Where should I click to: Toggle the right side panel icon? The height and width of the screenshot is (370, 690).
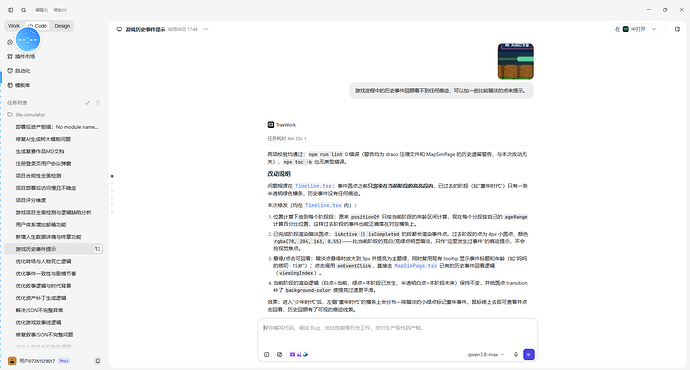(677, 29)
